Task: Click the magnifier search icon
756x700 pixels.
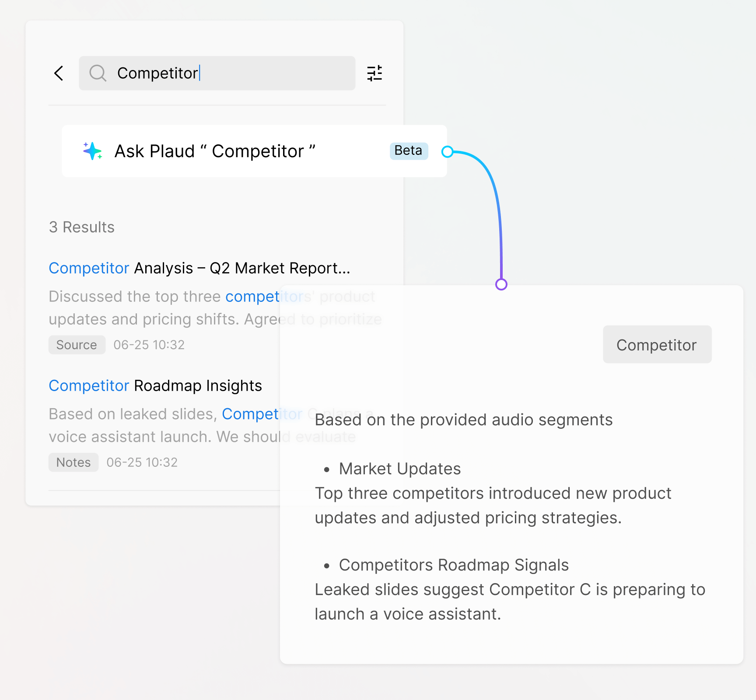Action: pyautogui.click(x=98, y=73)
